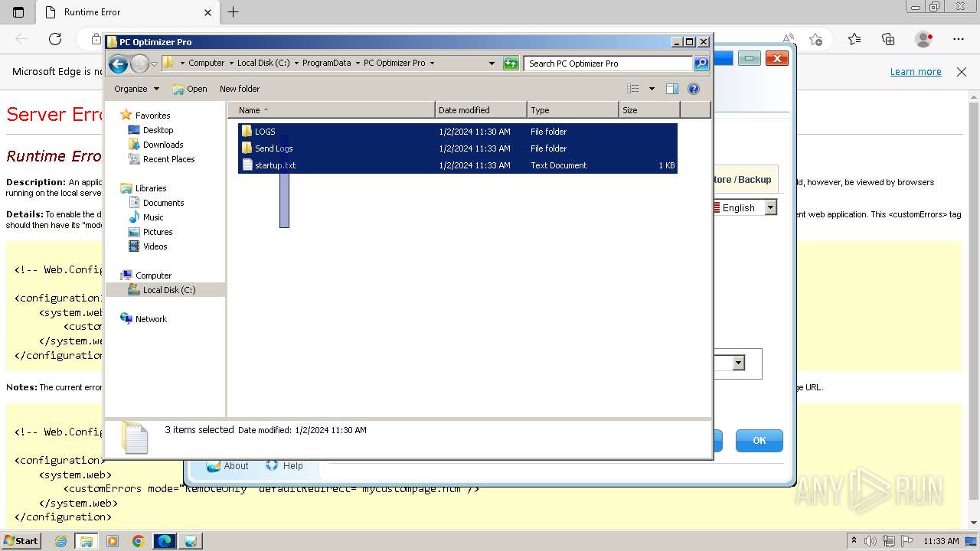This screenshot has height=551, width=980.
Task: Open the Edge profile avatar
Action: click(924, 39)
